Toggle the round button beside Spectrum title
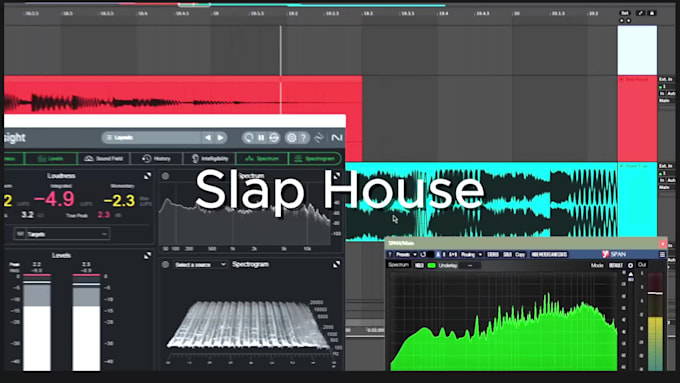Image resolution: width=680 pixels, height=383 pixels. coord(165,176)
